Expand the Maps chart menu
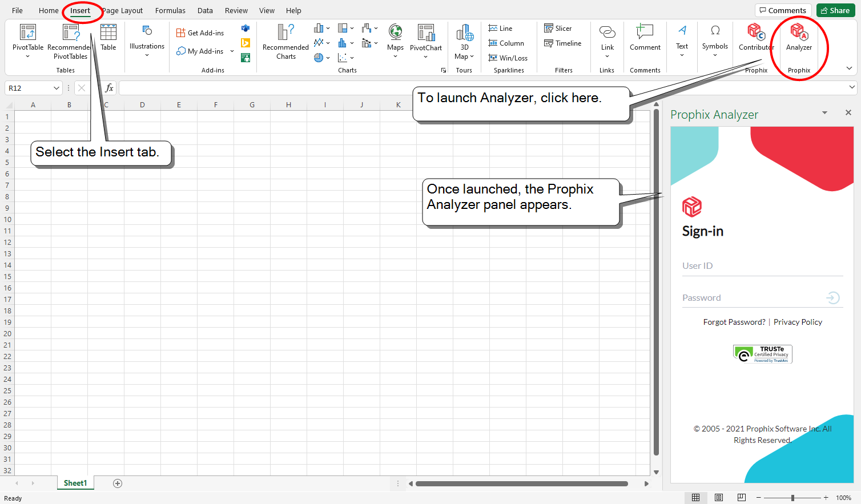The width and height of the screenshot is (861, 504). click(395, 57)
